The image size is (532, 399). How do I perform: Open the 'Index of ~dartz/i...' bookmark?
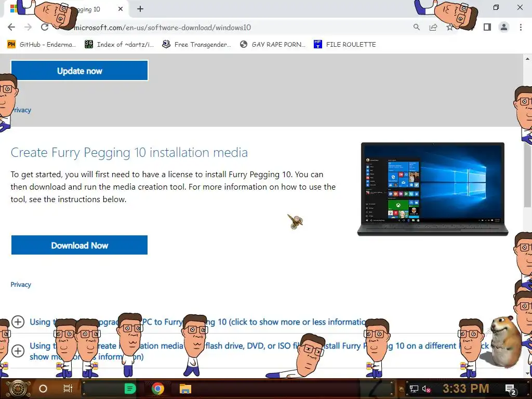(x=119, y=45)
